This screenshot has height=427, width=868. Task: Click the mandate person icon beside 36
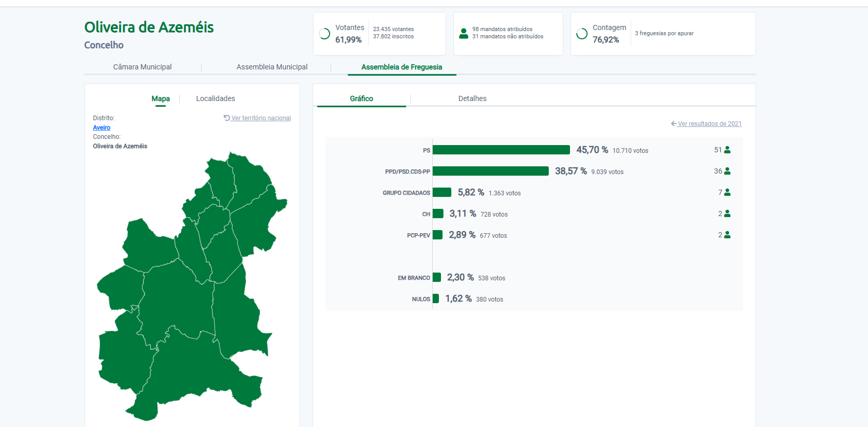727,171
